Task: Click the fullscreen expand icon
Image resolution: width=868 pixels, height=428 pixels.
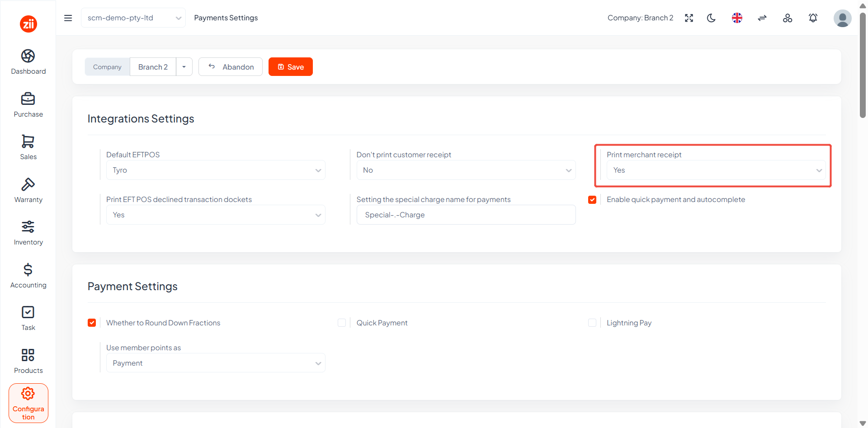Action: pyautogui.click(x=689, y=18)
